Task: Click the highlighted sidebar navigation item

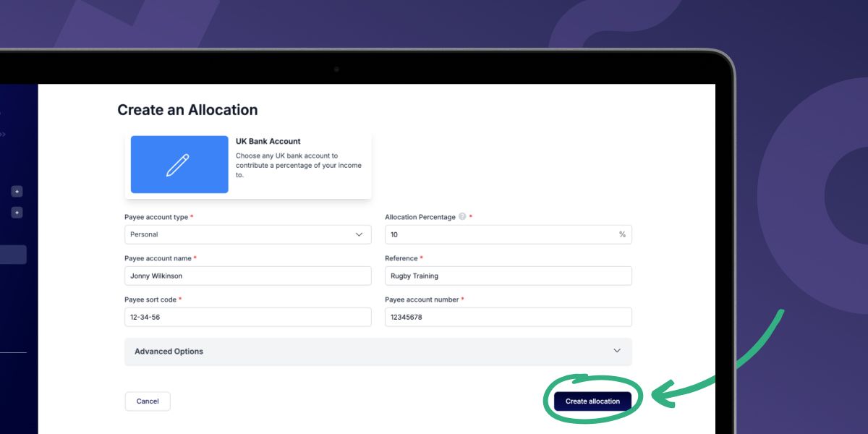Action: 13,253
